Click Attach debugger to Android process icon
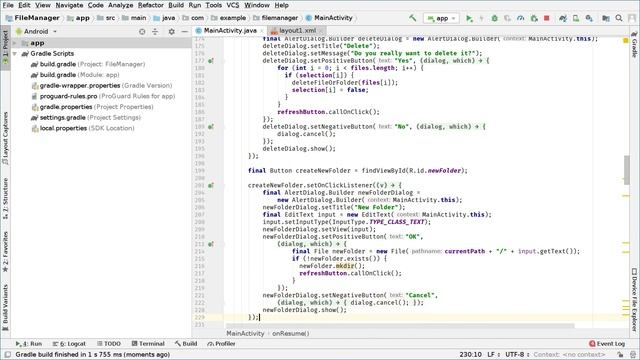 (534, 18)
